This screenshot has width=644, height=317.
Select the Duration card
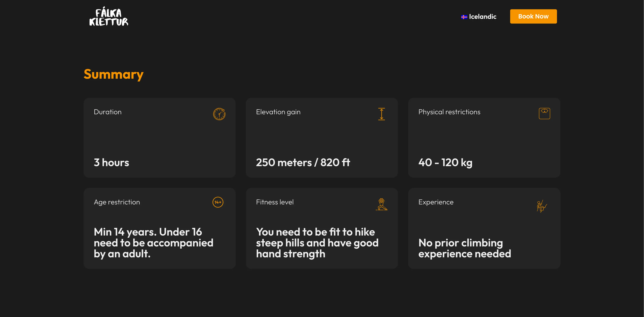[159, 138]
